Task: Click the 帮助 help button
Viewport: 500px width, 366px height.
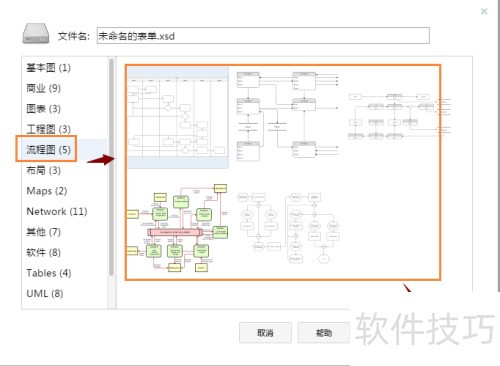Action: (x=324, y=332)
